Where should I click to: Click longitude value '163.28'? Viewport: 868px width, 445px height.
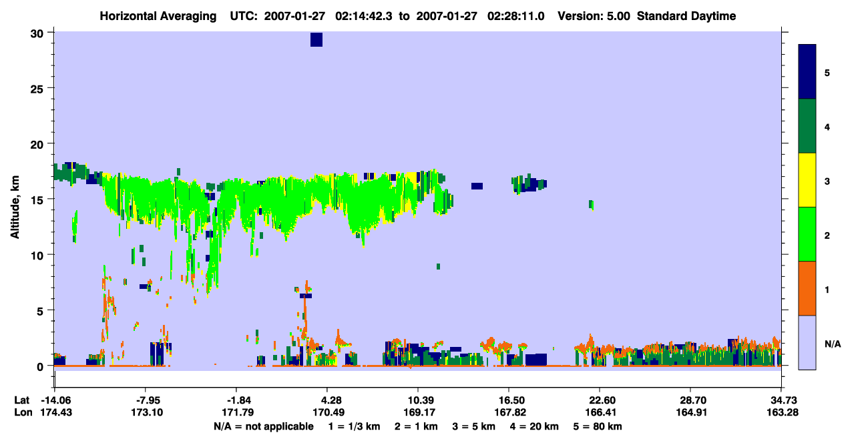point(781,413)
